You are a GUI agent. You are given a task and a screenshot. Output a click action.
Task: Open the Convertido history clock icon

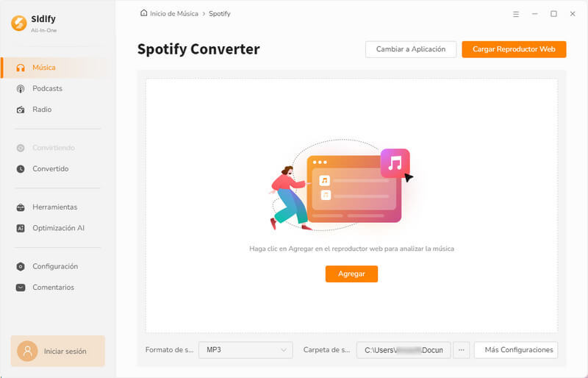coord(21,169)
